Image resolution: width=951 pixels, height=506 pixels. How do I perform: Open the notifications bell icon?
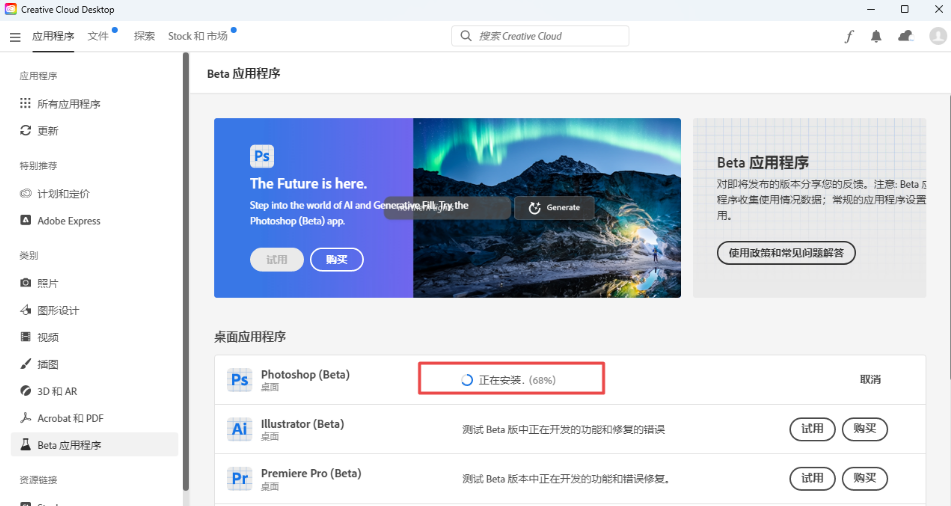(x=876, y=36)
